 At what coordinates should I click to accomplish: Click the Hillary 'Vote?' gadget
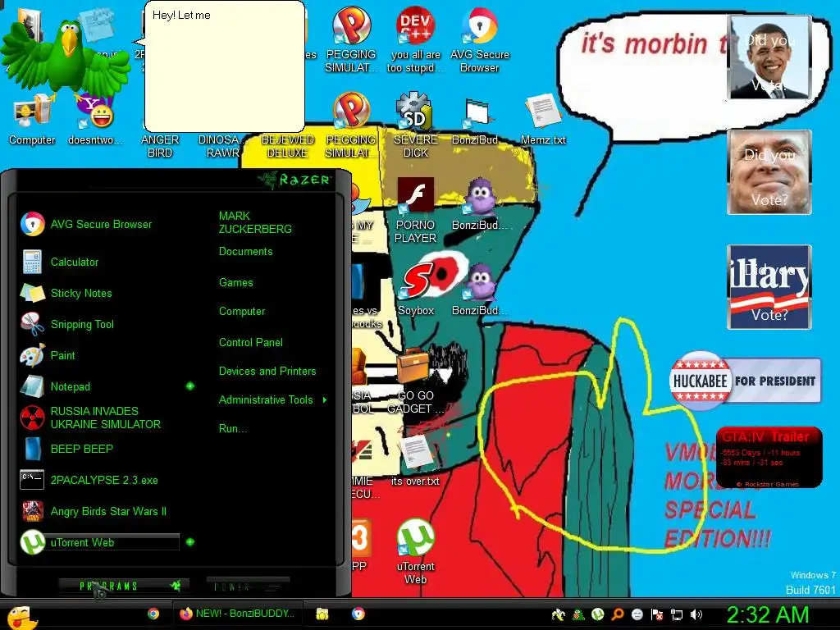[x=769, y=286]
